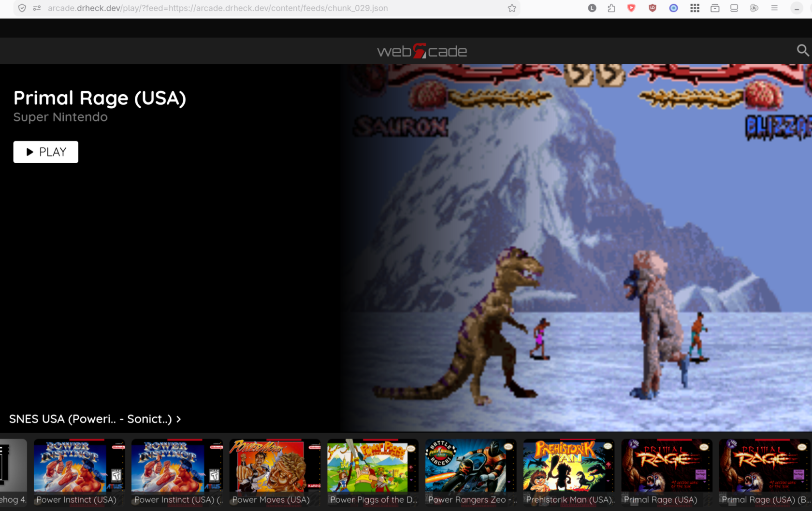Click the webRcade logo in the header
812x511 pixels.
pyautogui.click(x=421, y=51)
